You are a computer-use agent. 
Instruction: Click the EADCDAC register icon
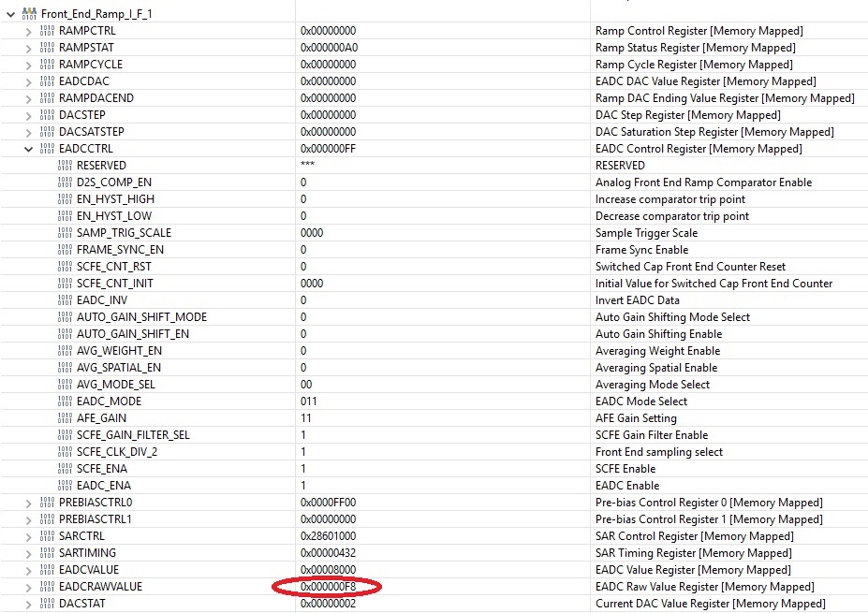click(x=47, y=80)
